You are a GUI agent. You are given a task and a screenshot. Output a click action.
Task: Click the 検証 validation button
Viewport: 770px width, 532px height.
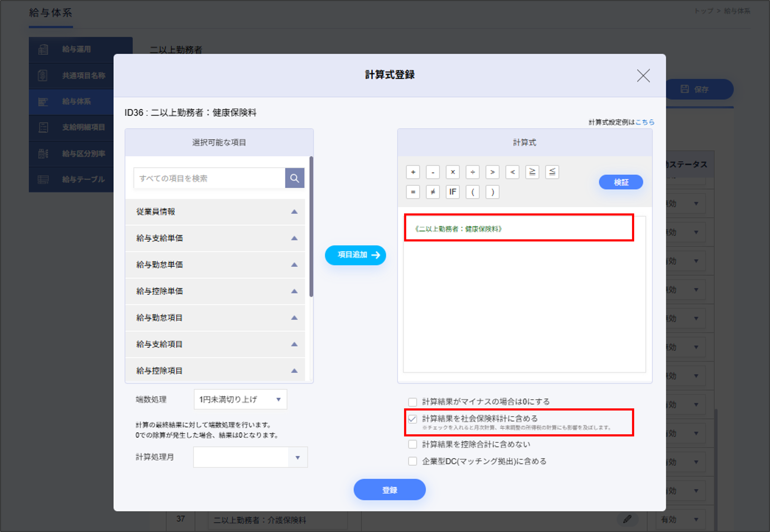(x=621, y=182)
